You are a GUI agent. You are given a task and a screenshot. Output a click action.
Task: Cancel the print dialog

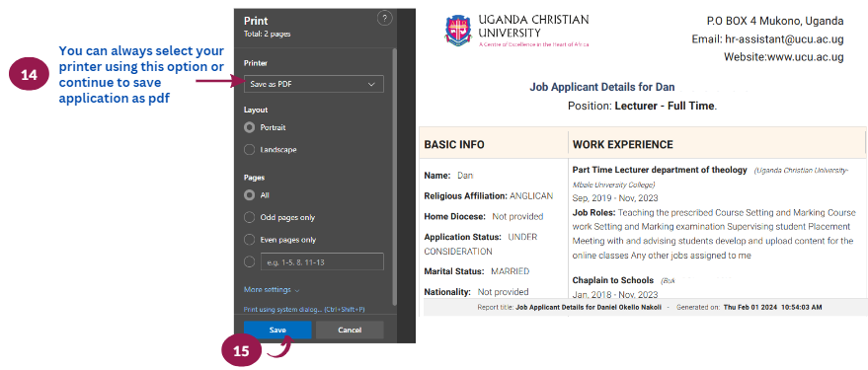350,331
